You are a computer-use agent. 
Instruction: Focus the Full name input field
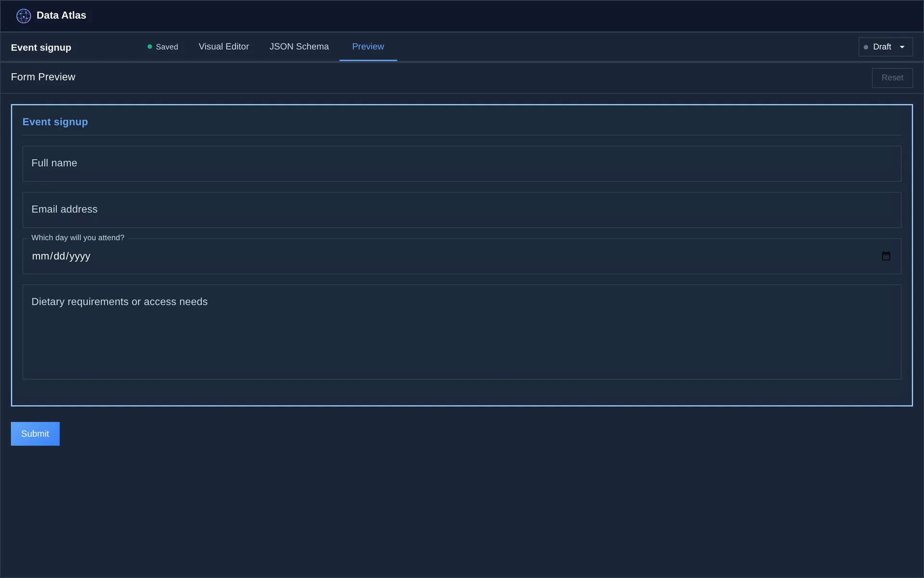462,163
